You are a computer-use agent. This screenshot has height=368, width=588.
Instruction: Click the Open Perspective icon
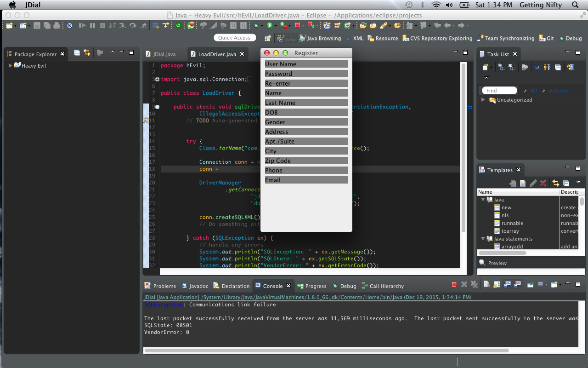coord(267,38)
